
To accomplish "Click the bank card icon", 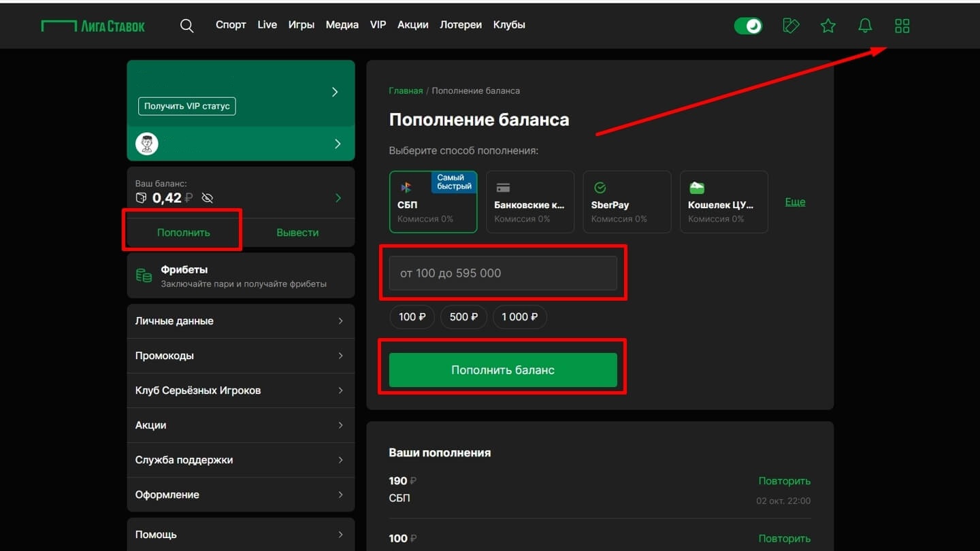I will [503, 188].
